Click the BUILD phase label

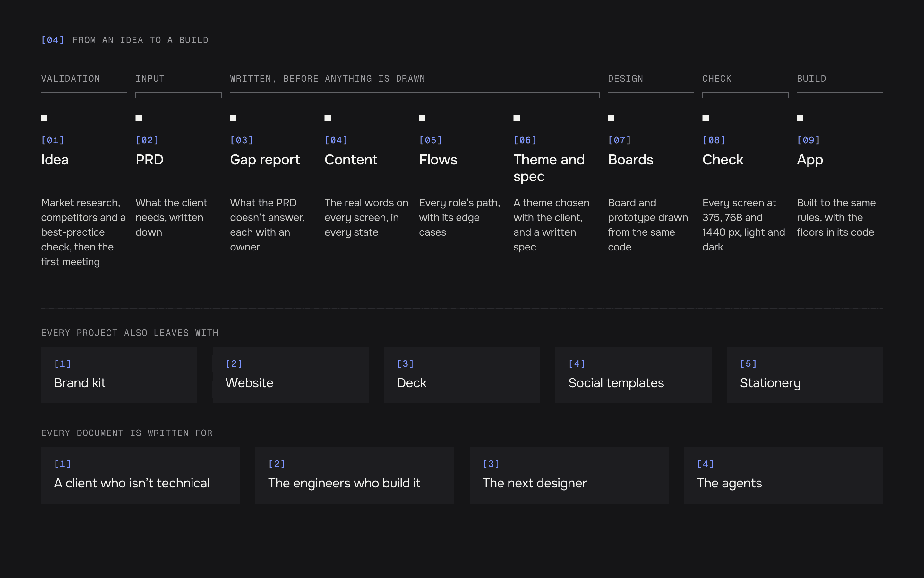pyautogui.click(x=812, y=79)
